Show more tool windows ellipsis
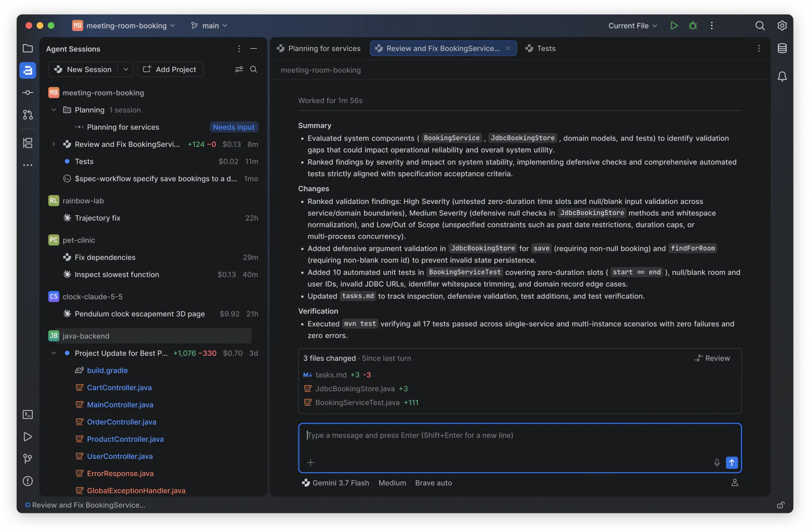Screen dimensions: 810x532 pyautogui.click(x=28, y=165)
